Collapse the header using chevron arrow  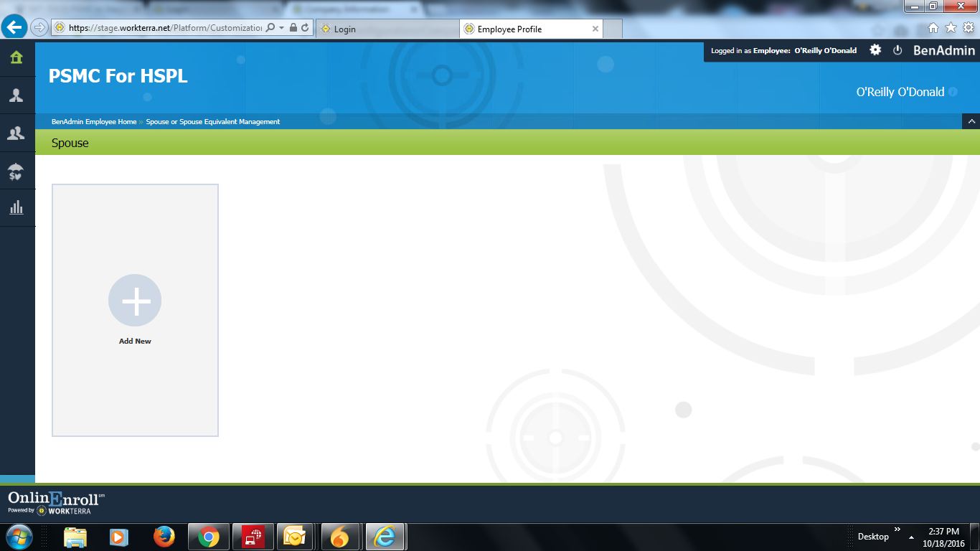click(x=971, y=121)
